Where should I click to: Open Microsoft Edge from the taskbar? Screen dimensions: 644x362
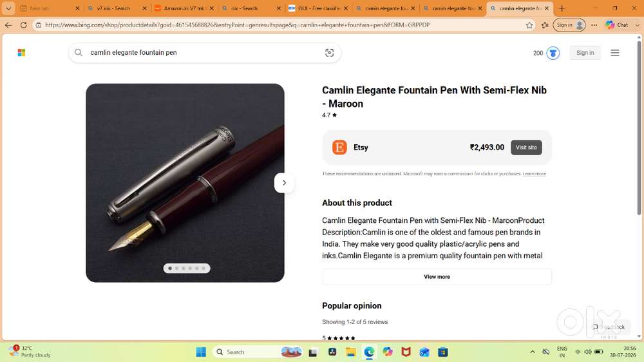tap(369, 352)
